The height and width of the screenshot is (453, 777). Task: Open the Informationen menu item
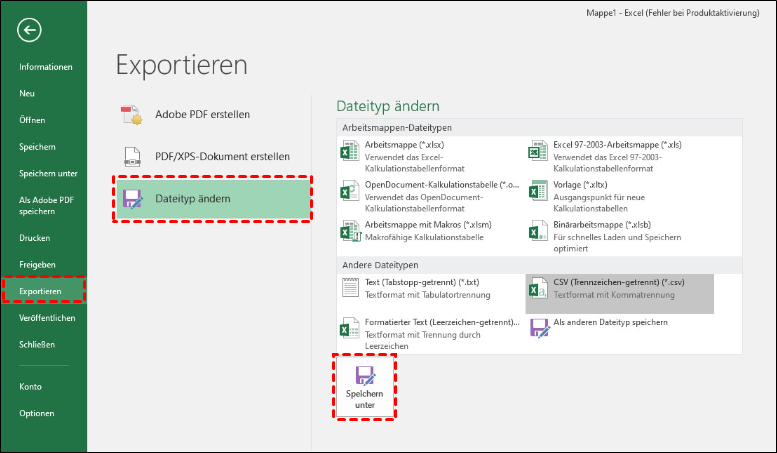(x=46, y=67)
